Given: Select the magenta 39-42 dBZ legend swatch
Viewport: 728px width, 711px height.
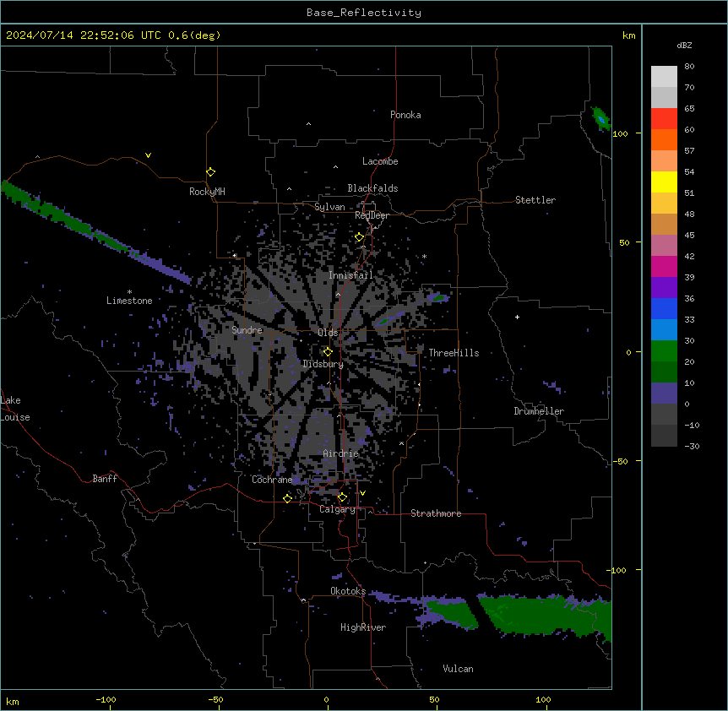Looking at the screenshot, I should click(664, 266).
